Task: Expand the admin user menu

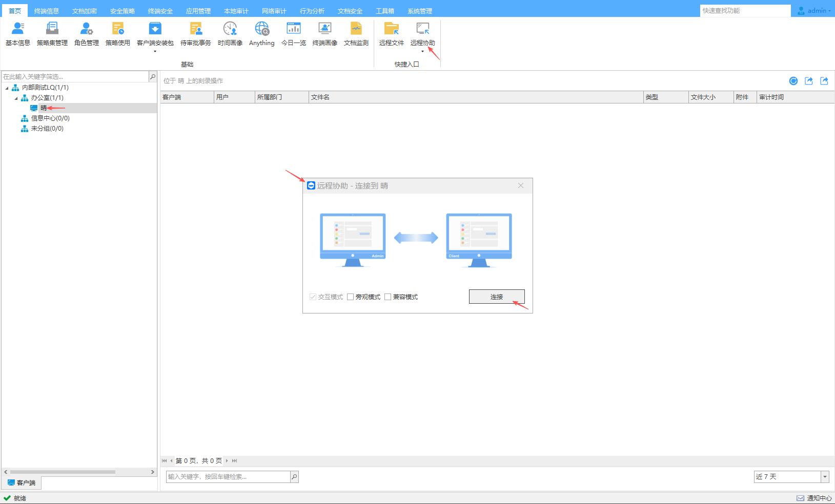Action: coord(814,11)
